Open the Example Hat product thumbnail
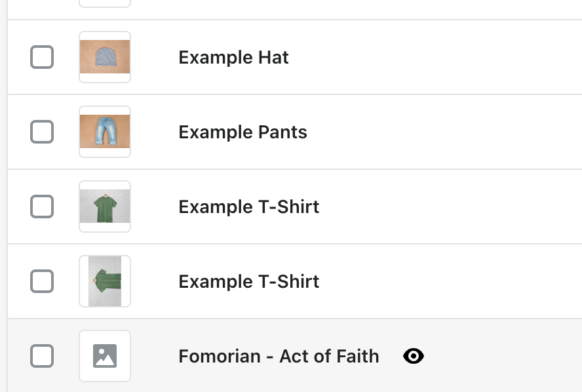The width and height of the screenshot is (582, 392). (x=104, y=57)
